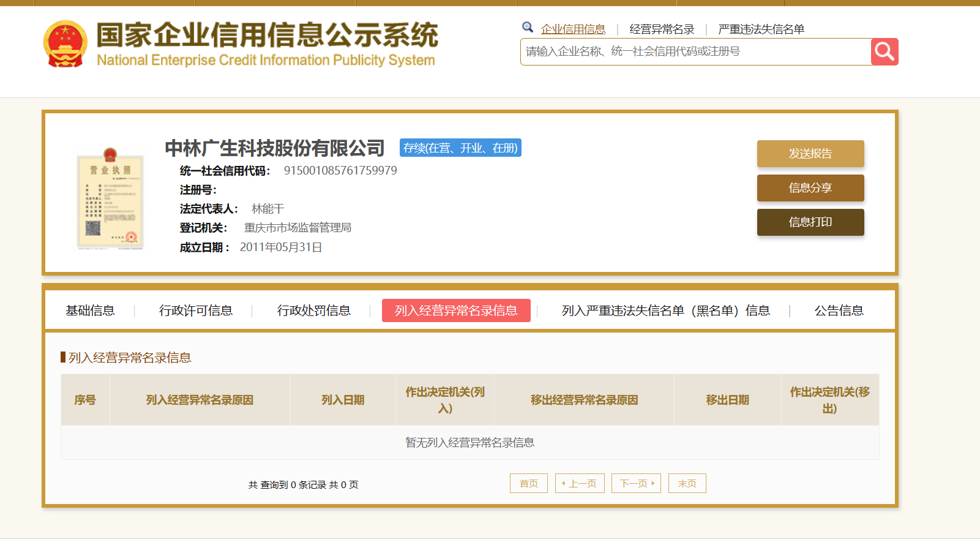980x542 pixels.
Task: Click the 列入经营异常名录原因 column header
Action: [200, 400]
